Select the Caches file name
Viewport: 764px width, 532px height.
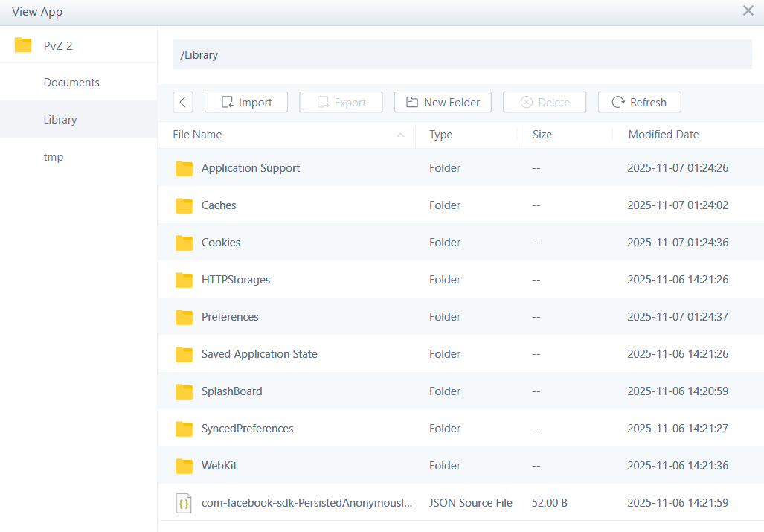[x=219, y=205]
